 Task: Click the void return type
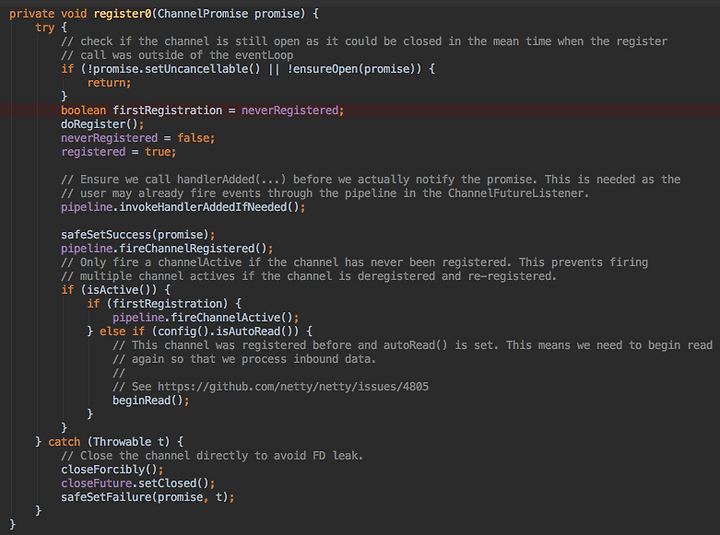pyautogui.click(x=73, y=14)
